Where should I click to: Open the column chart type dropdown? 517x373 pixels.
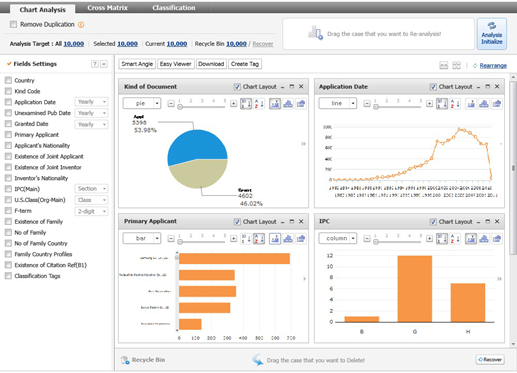(x=338, y=238)
